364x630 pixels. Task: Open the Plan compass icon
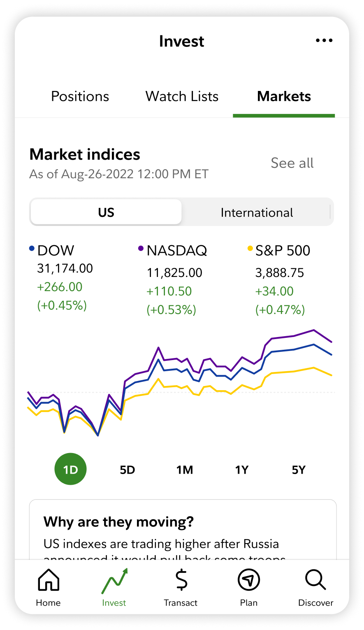point(248,580)
